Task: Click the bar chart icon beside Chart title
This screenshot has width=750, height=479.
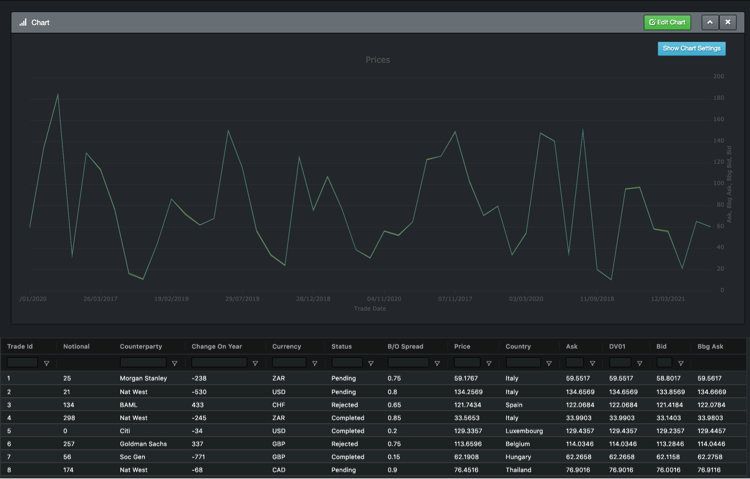Action: (x=23, y=22)
